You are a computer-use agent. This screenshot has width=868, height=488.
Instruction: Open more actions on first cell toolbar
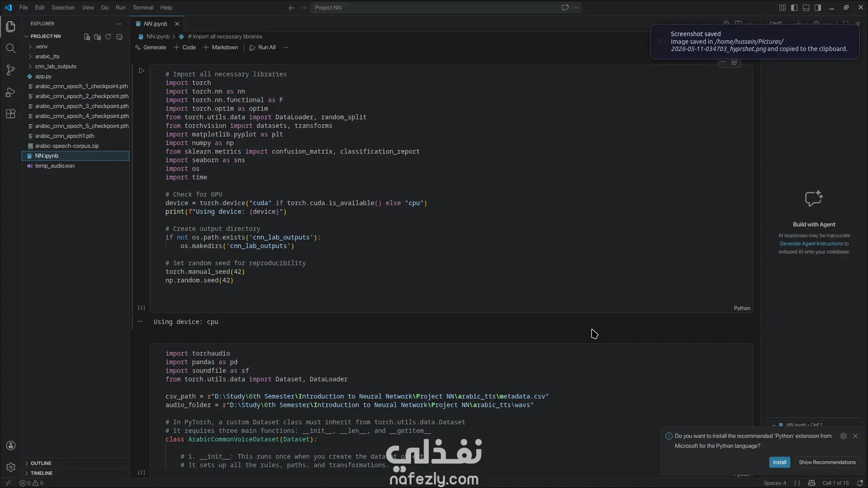pyautogui.click(x=723, y=62)
